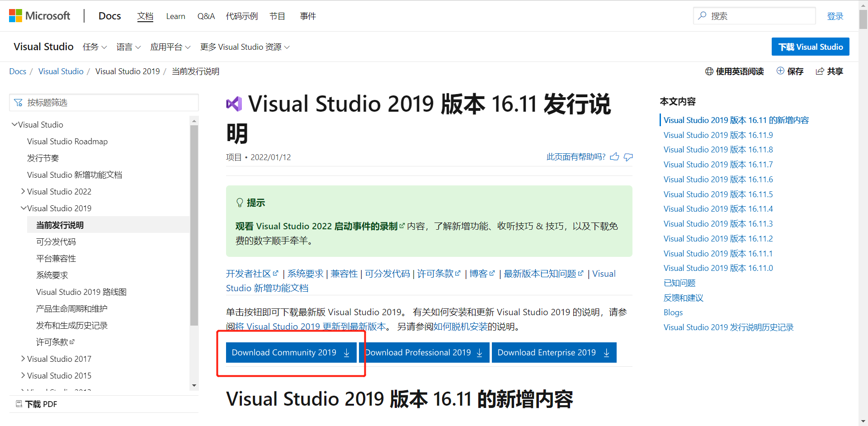Viewport: 868px width, 426px height.
Task: Expand the Visual Studio 2022 tree node
Action: (x=23, y=191)
